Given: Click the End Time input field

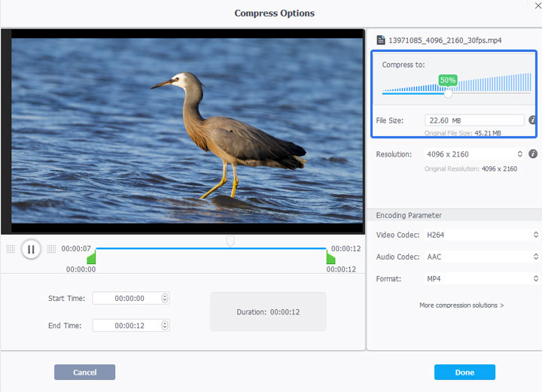Looking at the screenshot, I should pos(131,325).
